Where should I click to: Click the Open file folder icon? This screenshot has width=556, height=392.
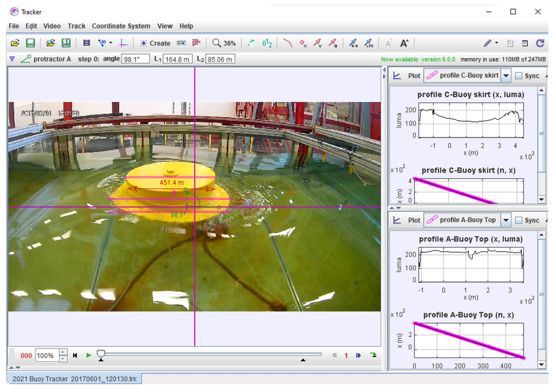15,43
